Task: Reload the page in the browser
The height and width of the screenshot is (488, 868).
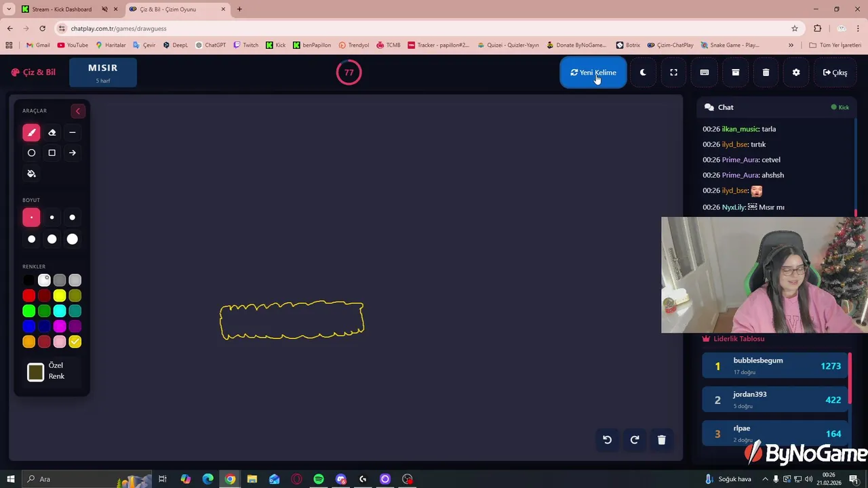Action: coord(42,28)
